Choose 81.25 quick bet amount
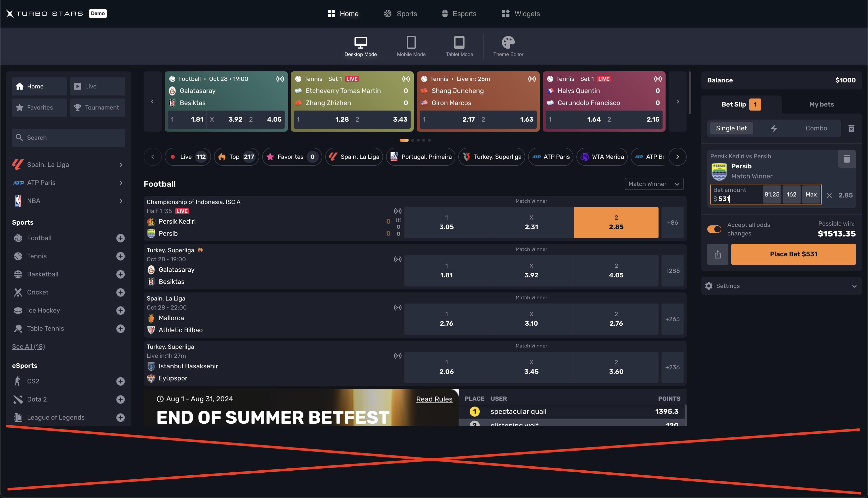Image resolution: width=868 pixels, height=498 pixels. coord(772,194)
